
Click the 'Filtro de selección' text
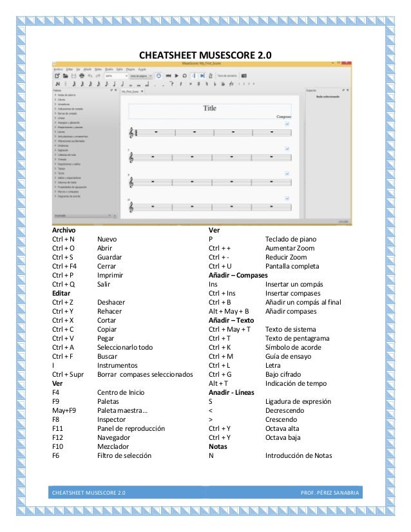124,455
